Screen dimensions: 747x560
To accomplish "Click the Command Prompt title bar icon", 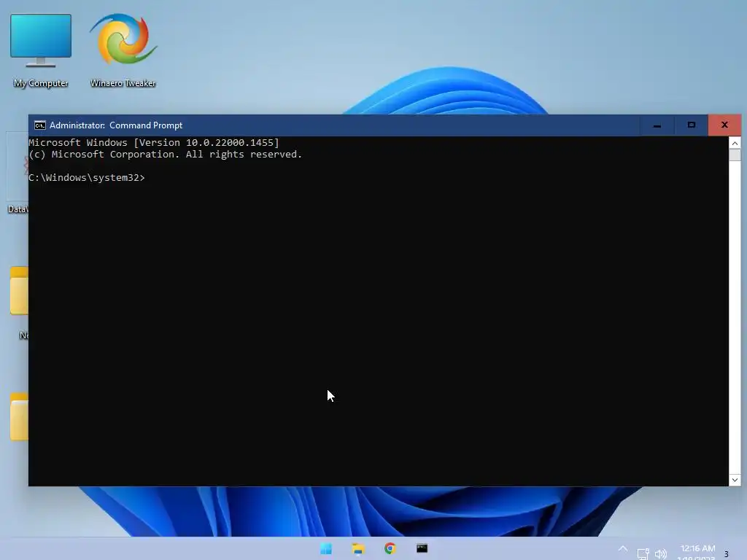I will [40, 125].
